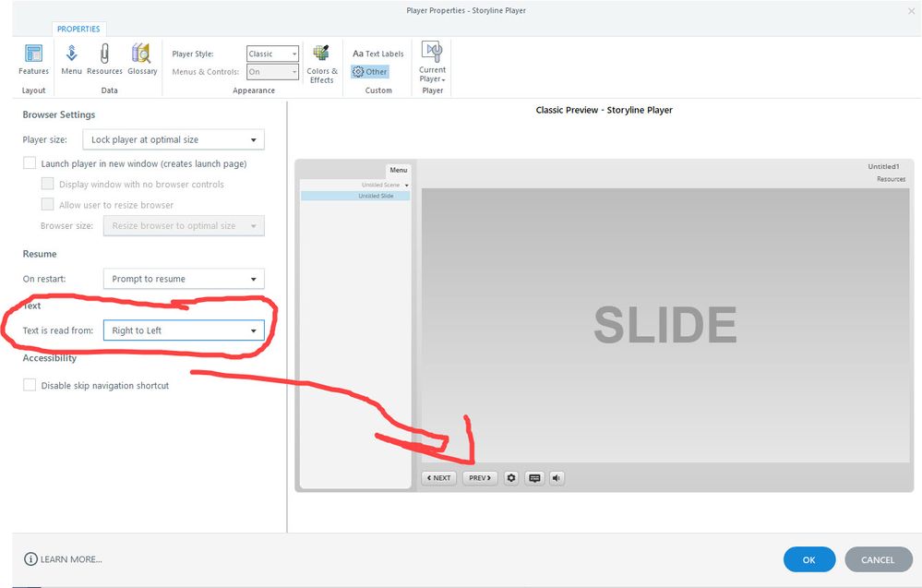The height and width of the screenshot is (588, 922).
Task: Toggle Display window with no browser controls
Action: [x=48, y=184]
